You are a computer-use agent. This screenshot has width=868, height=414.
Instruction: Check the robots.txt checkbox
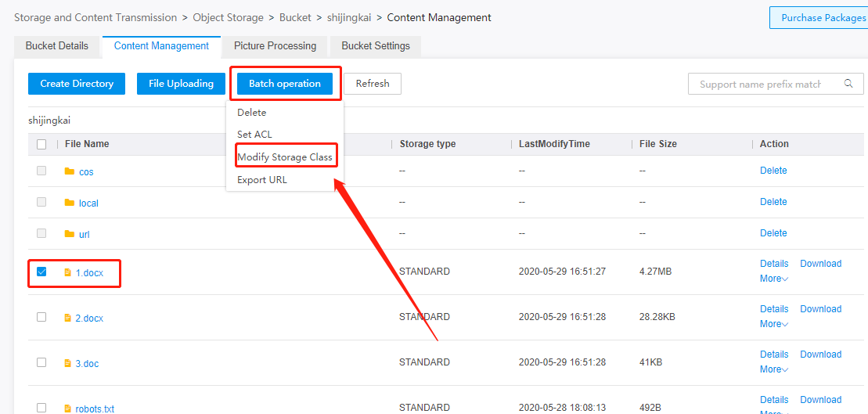41,408
